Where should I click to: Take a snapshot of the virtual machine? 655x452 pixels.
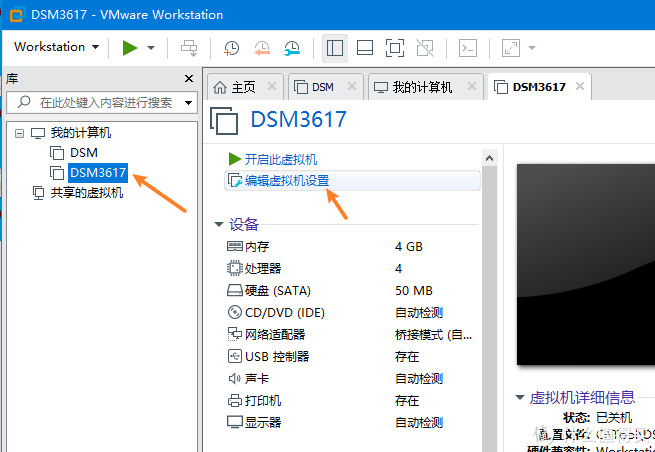(x=231, y=48)
